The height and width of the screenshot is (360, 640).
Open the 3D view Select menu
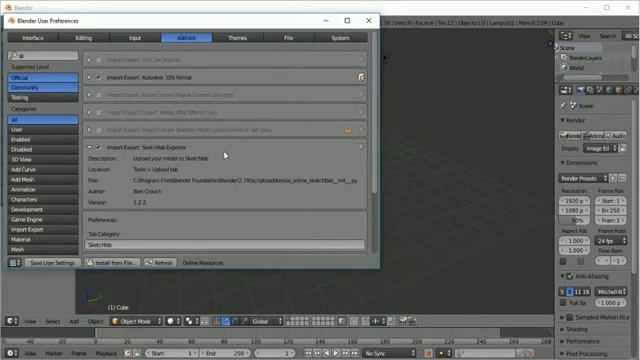[x=53, y=322]
